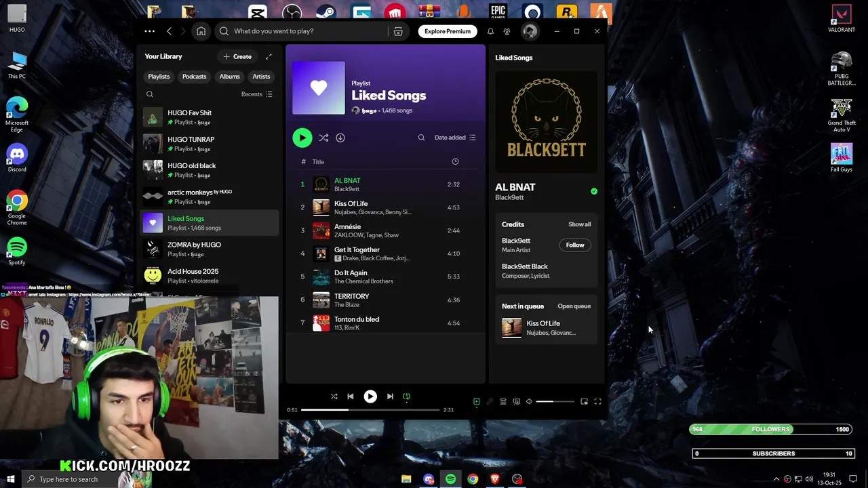Filter library by Podcasts

click(194, 77)
